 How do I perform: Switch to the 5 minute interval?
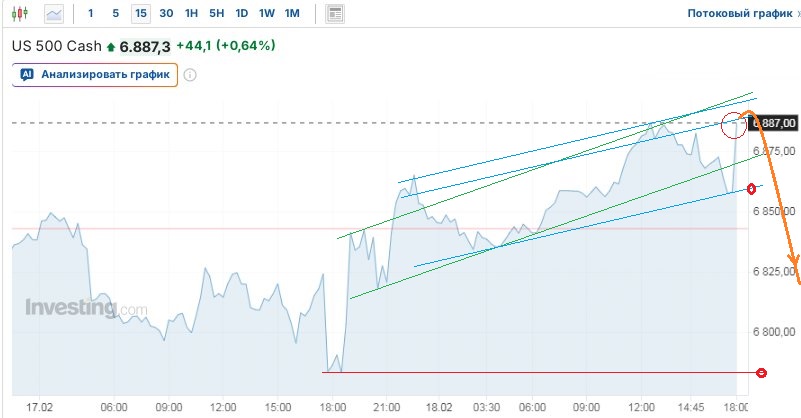coord(115,14)
